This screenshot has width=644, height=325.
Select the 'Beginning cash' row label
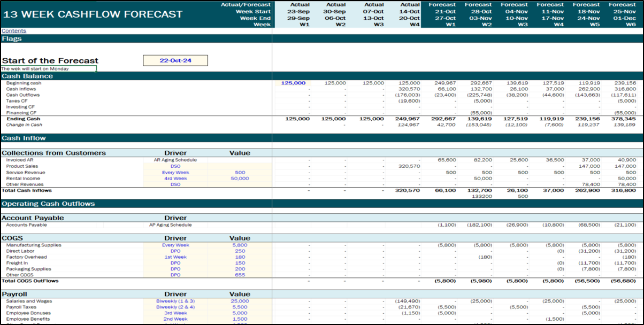(x=24, y=83)
